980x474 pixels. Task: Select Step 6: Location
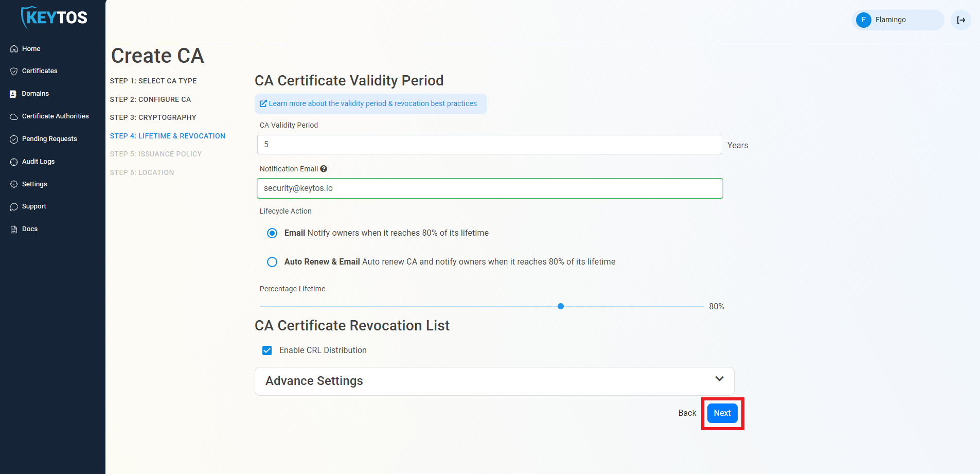click(142, 172)
